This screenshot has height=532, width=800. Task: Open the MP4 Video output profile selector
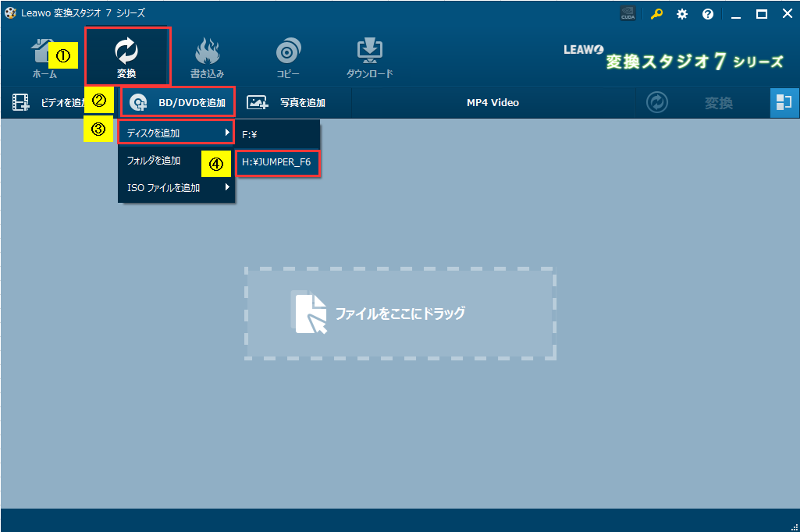click(x=492, y=102)
